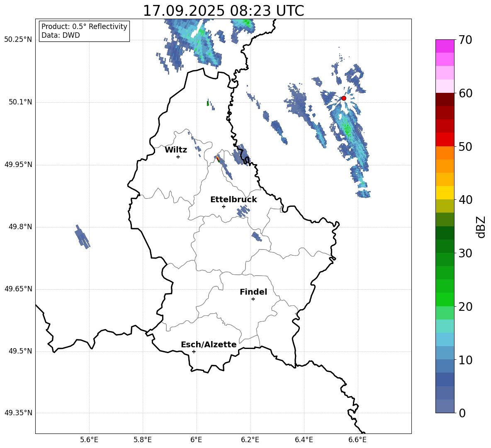Click the 10 tick label on colorbar

coord(465,360)
